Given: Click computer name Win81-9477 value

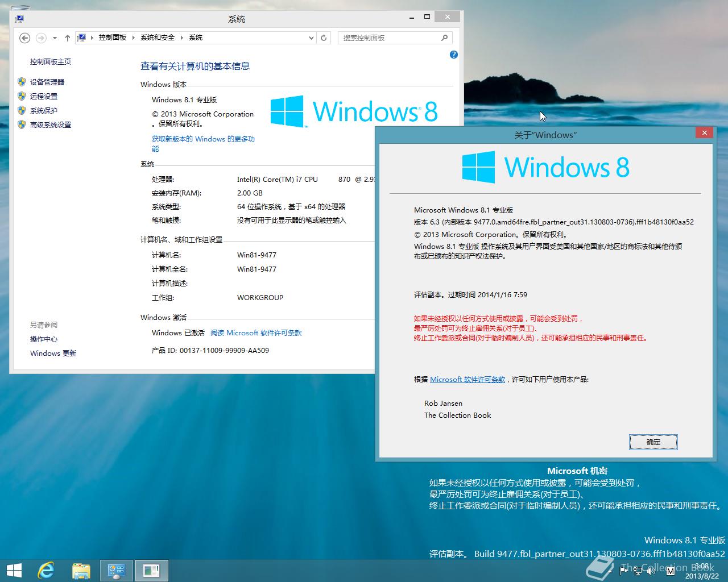Looking at the screenshot, I should [x=257, y=255].
